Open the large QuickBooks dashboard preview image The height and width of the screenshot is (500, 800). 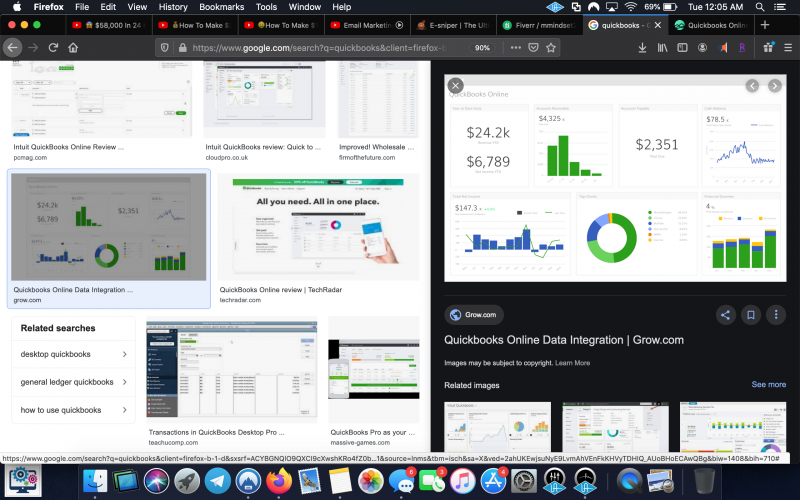pyautogui.click(x=615, y=178)
